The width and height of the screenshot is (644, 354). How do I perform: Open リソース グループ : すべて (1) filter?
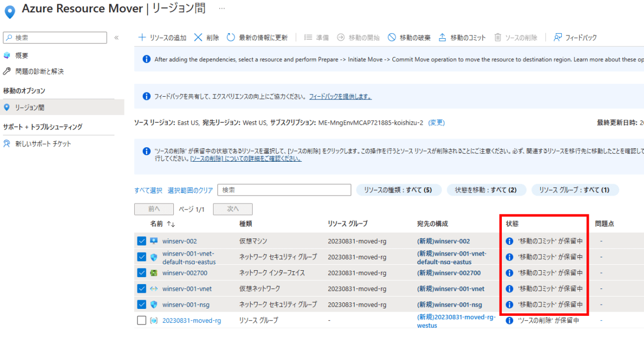pyautogui.click(x=575, y=190)
